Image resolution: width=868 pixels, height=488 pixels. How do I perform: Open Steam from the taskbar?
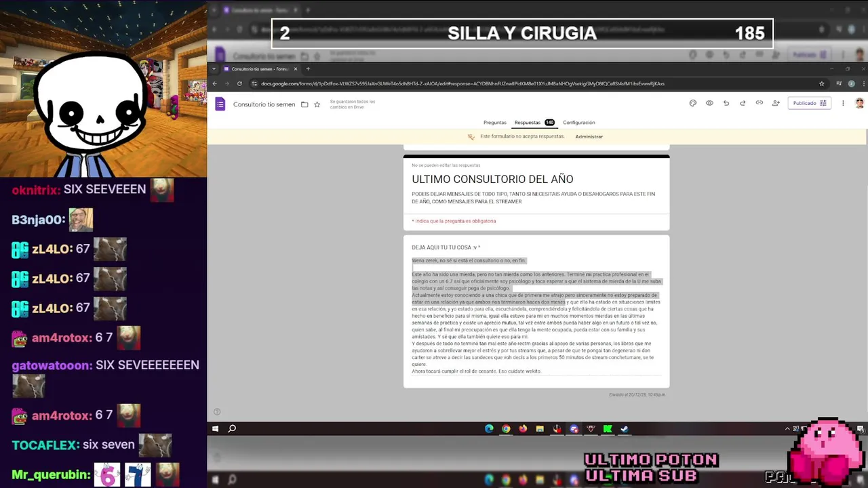pyautogui.click(x=625, y=428)
